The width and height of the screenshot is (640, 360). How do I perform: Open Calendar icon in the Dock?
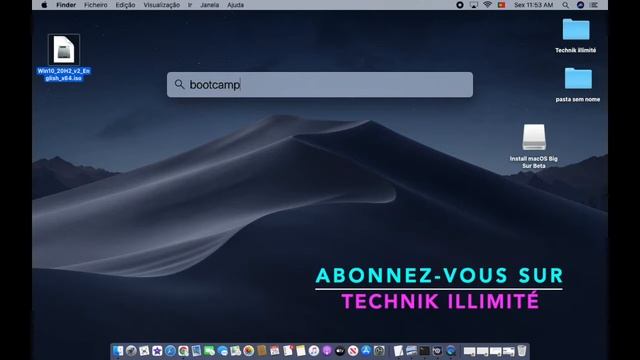click(275, 351)
